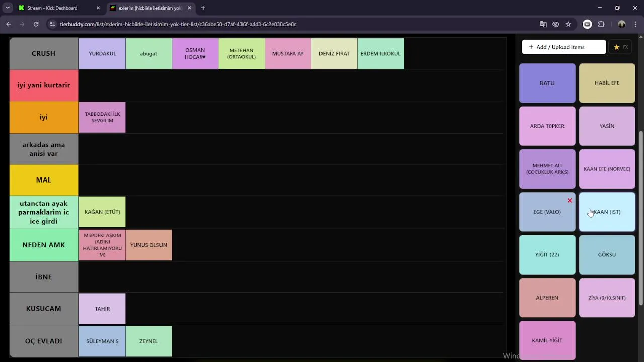
Task: Select KAAN EFE (NORVEC) card
Action: (x=607, y=169)
